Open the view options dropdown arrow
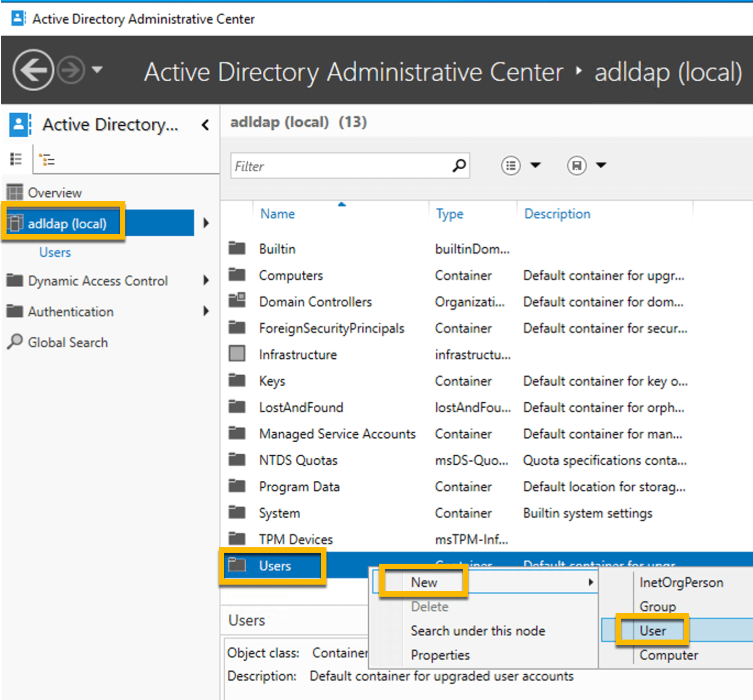The height and width of the screenshot is (700, 753). (x=536, y=165)
